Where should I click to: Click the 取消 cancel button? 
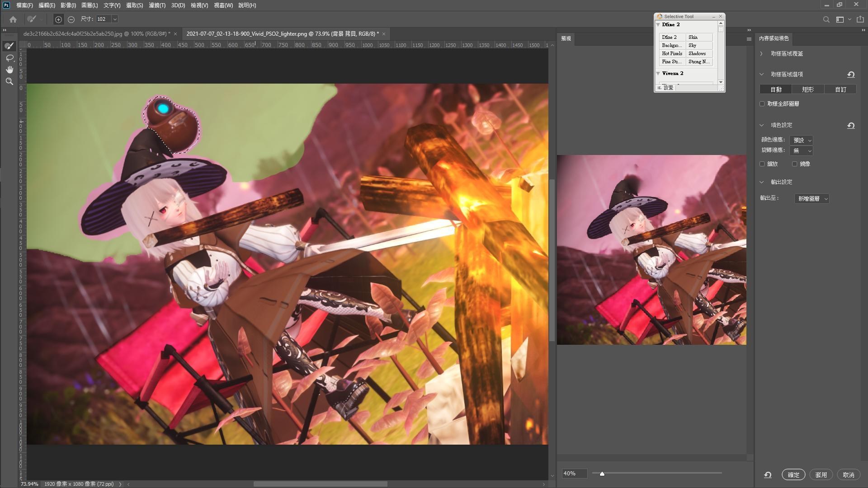point(849,475)
